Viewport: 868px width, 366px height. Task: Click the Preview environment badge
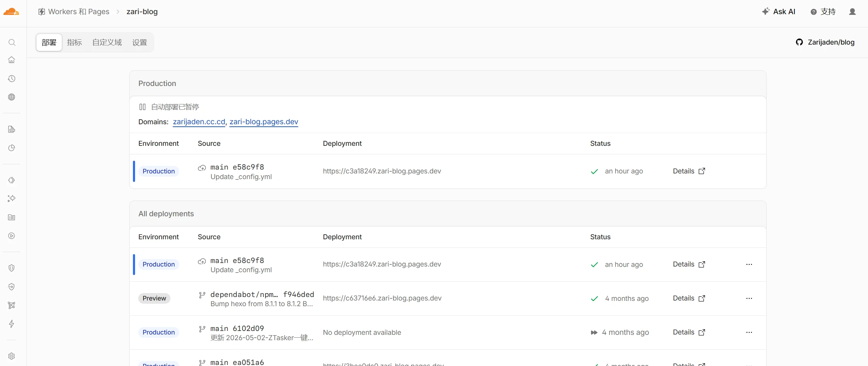[x=154, y=298]
